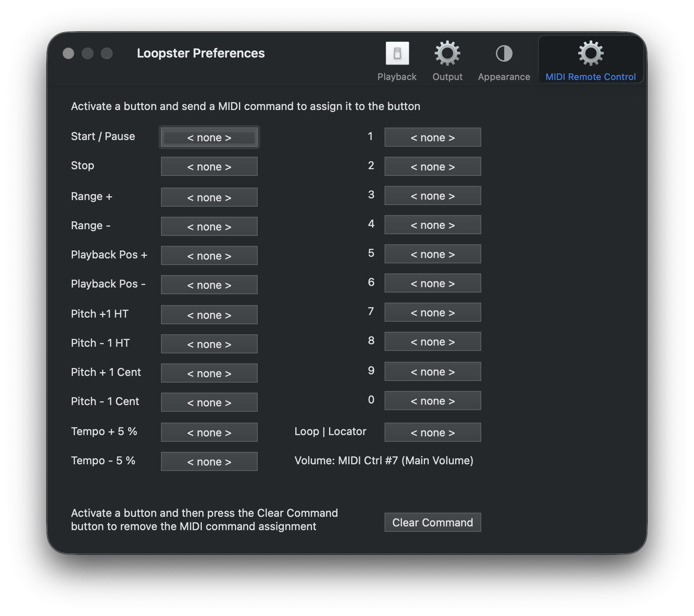Activate the Pitch + 1 Cent assignment button
The image size is (694, 616).
pyautogui.click(x=209, y=373)
